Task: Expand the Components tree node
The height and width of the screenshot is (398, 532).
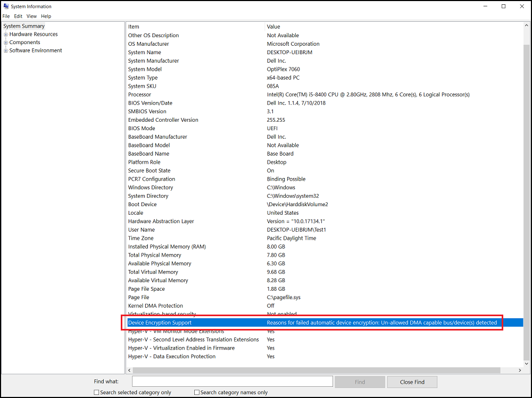Action: (x=5, y=42)
